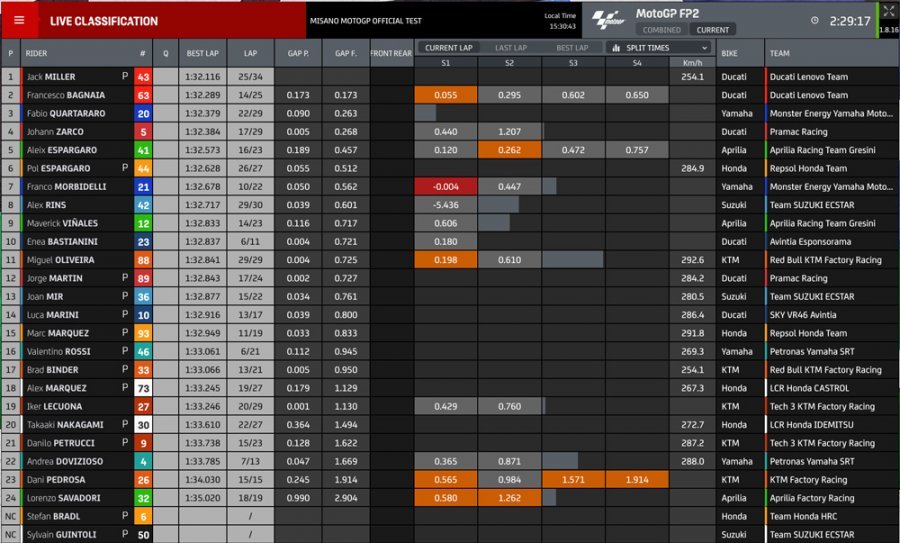Viewport: 900px width, 543px height.
Task: Click Valentino Rossi's number 46 badge
Action: pyautogui.click(x=143, y=351)
